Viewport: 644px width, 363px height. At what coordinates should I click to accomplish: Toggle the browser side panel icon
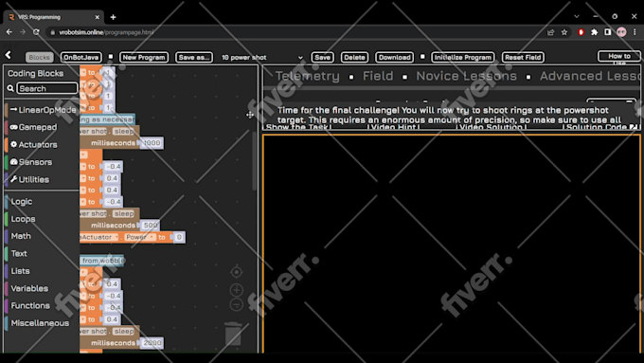click(x=608, y=32)
